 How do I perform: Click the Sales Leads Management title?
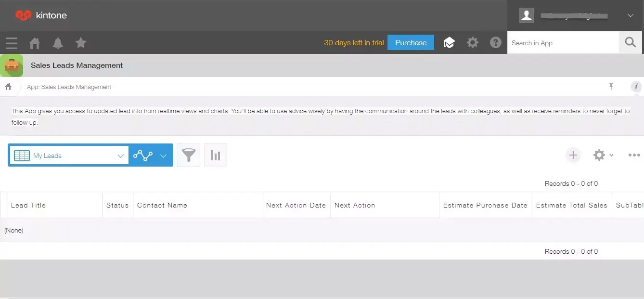[x=77, y=65]
